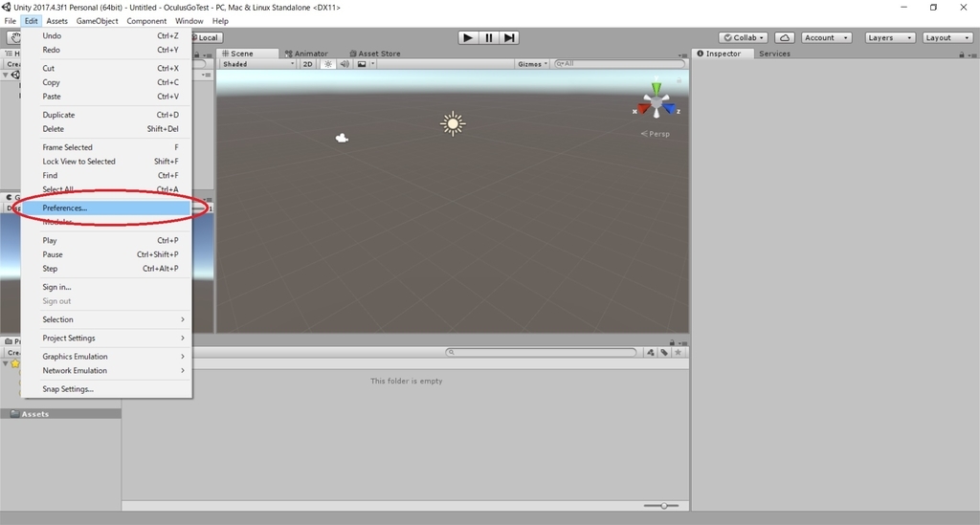The height and width of the screenshot is (525, 980).
Task: Choose Step from Edit menu
Action: [106, 269]
